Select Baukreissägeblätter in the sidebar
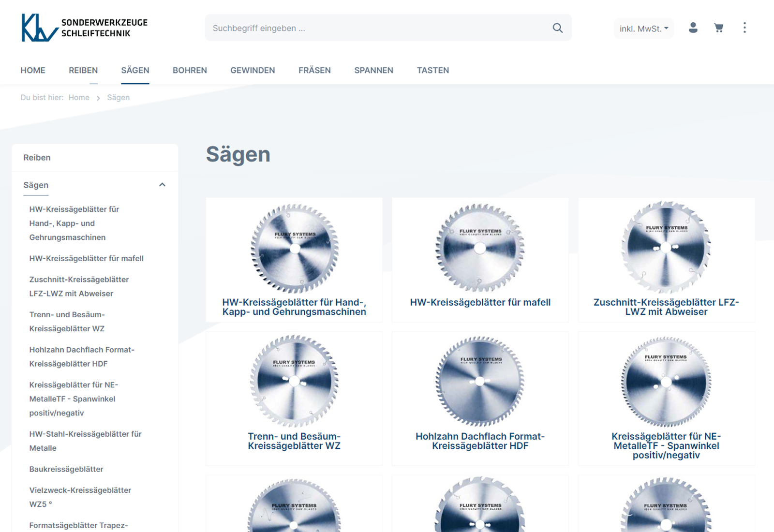Screen dimensions: 774x532 [x=66, y=469]
